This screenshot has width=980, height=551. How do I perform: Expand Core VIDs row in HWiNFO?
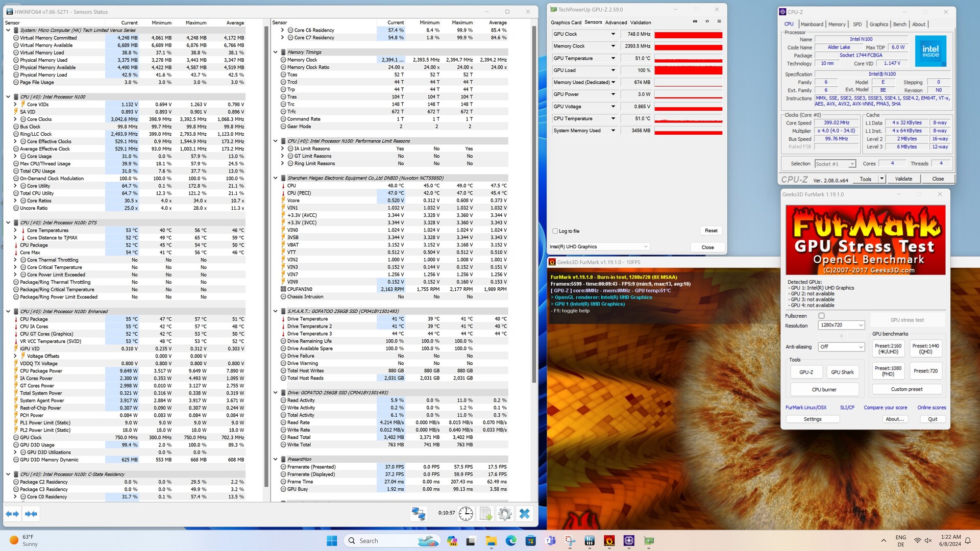(15, 104)
